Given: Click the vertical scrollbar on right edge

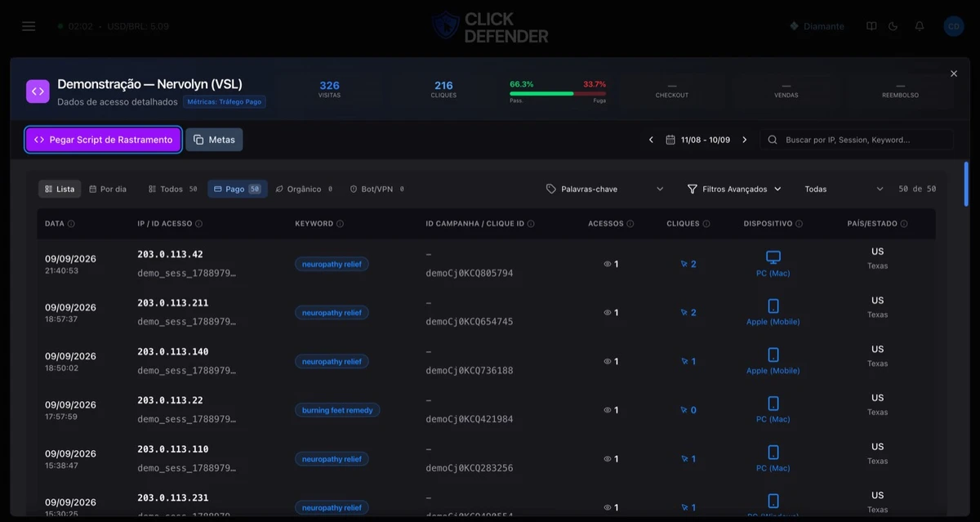Looking at the screenshot, I should point(967,184).
